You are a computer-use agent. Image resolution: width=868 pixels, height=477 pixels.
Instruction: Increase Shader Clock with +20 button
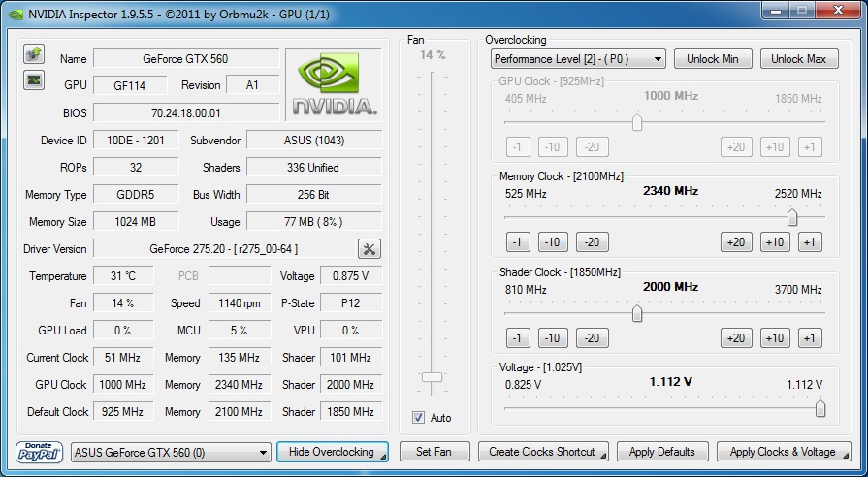(x=736, y=338)
